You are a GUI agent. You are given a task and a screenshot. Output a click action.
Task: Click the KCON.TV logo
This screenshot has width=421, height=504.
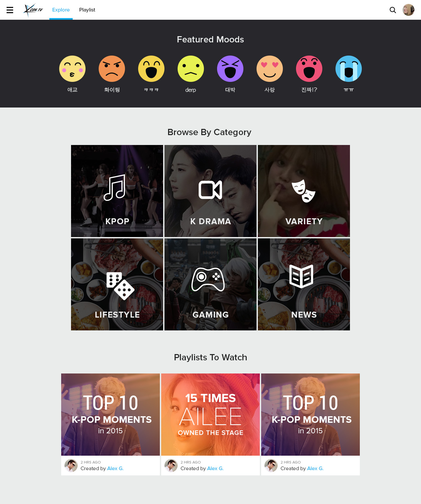[33, 10]
